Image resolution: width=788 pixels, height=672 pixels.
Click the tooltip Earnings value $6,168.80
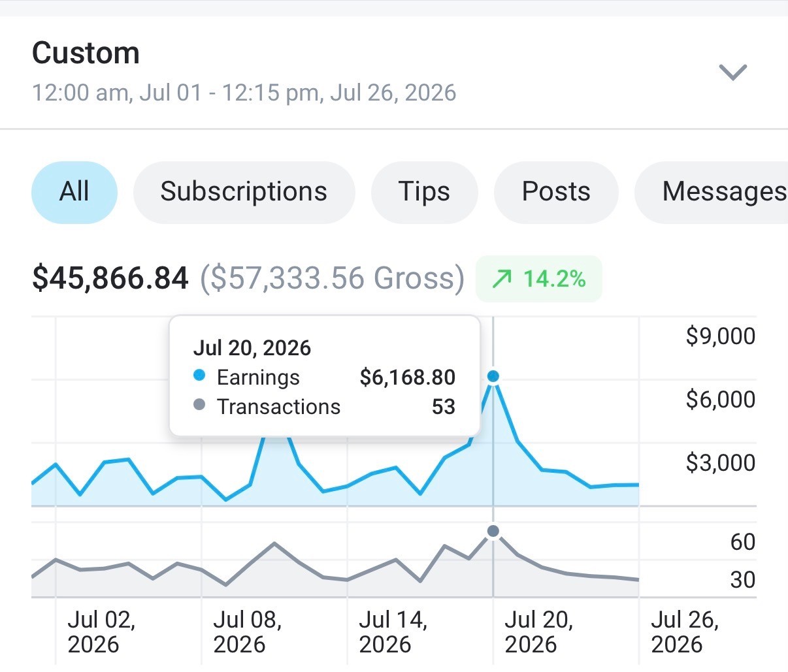(x=408, y=377)
